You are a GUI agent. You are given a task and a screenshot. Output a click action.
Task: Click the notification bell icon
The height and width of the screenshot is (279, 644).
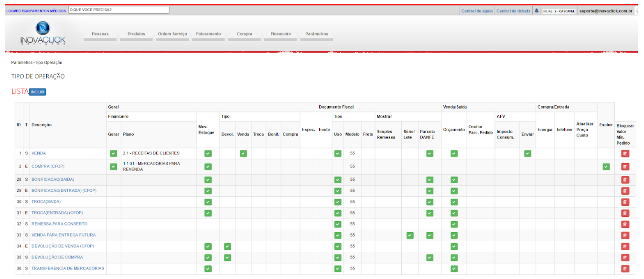[537, 11]
